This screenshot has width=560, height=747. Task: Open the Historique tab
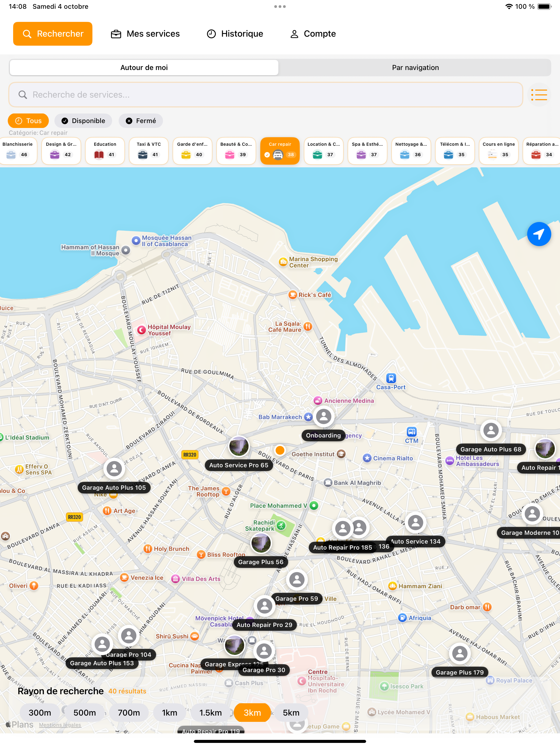235,34
